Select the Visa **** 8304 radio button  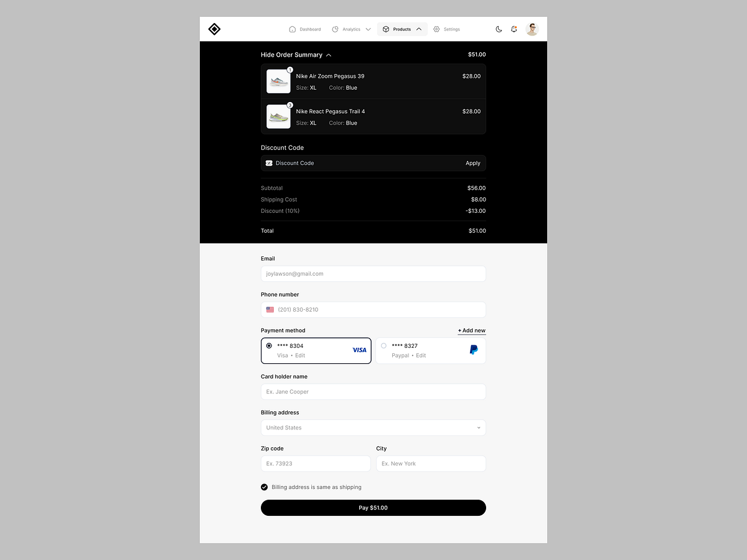point(269,345)
